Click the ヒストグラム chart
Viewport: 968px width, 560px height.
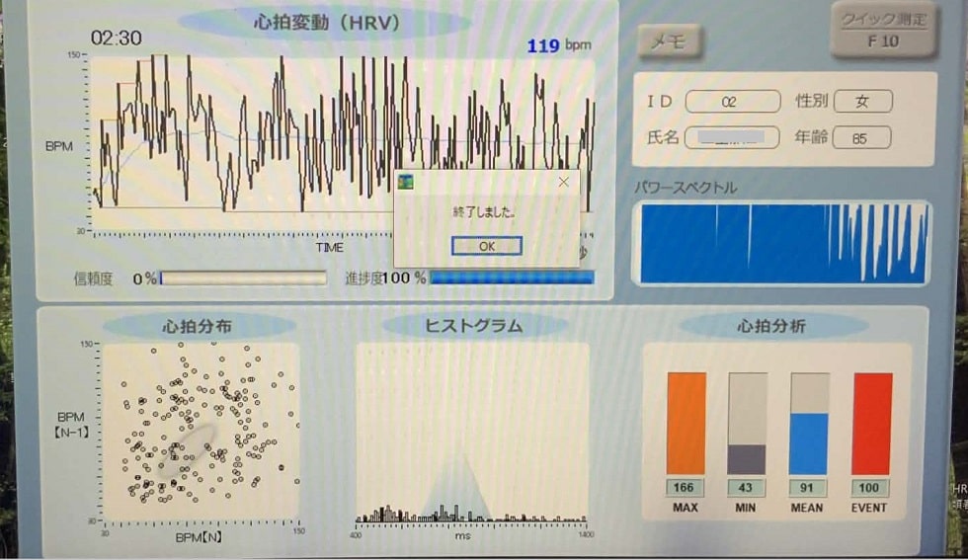coord(471,432)
